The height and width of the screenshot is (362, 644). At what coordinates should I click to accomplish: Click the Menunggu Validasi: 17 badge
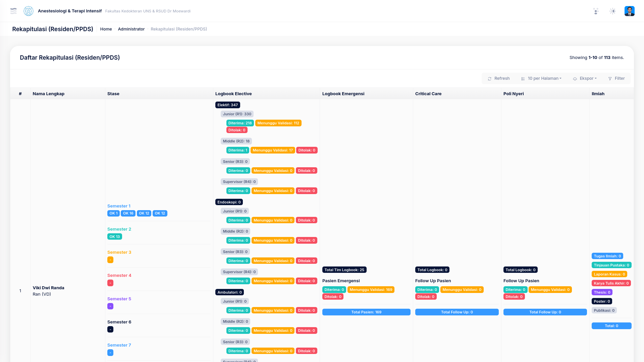(x=273, y=150)
